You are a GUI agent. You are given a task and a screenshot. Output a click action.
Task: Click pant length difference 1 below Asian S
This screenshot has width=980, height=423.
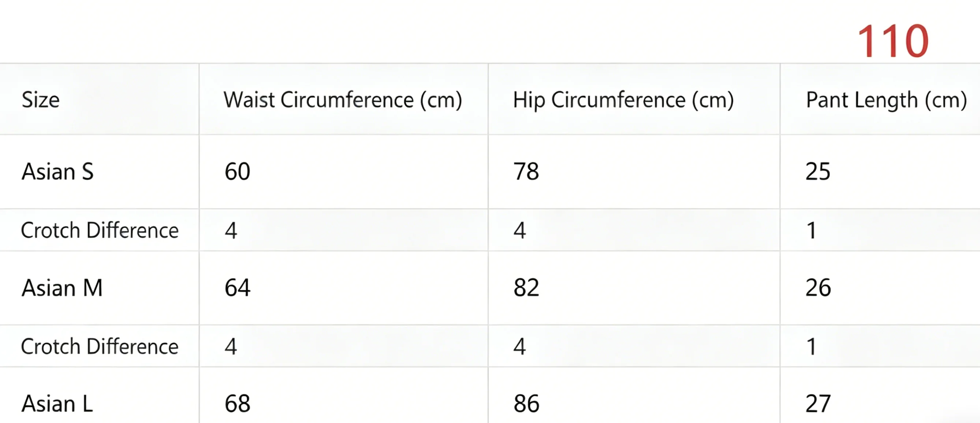812,230
